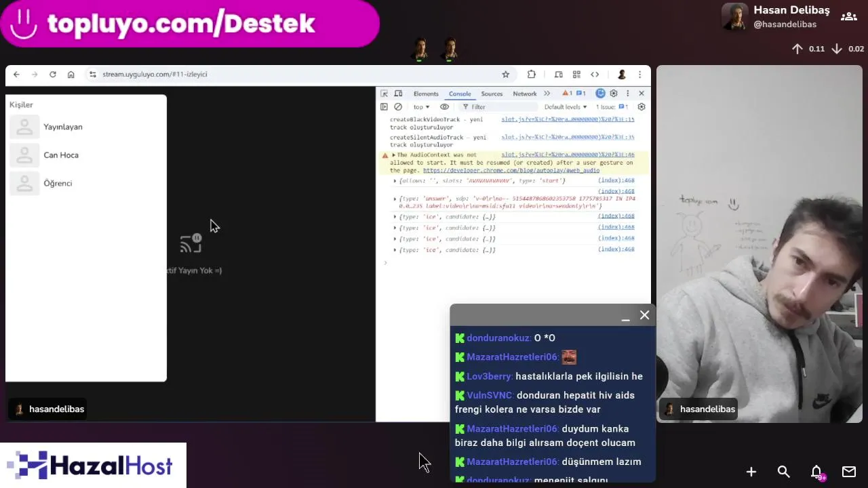Click username VulnSVNC in chat
The image size is (868, 488).
(x=490, y=395)
